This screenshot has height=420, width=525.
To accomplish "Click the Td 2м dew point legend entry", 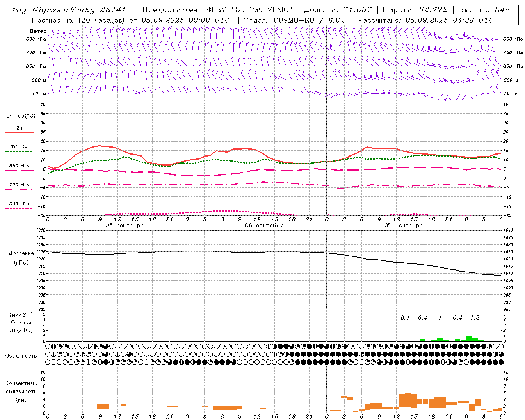I will (19, 147).
